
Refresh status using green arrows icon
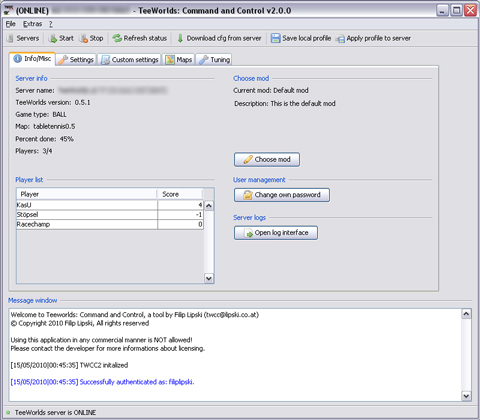pyautogui.click(x=117, y=38)
